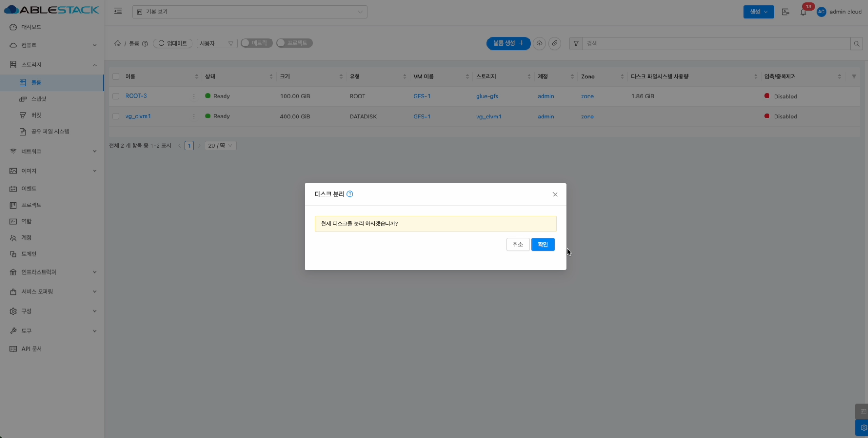This screenshot has width=868, height=438.
Task: Click the help icon beside 디스크 분리 title
Action: pyautogui.click(x=350, y=194)
